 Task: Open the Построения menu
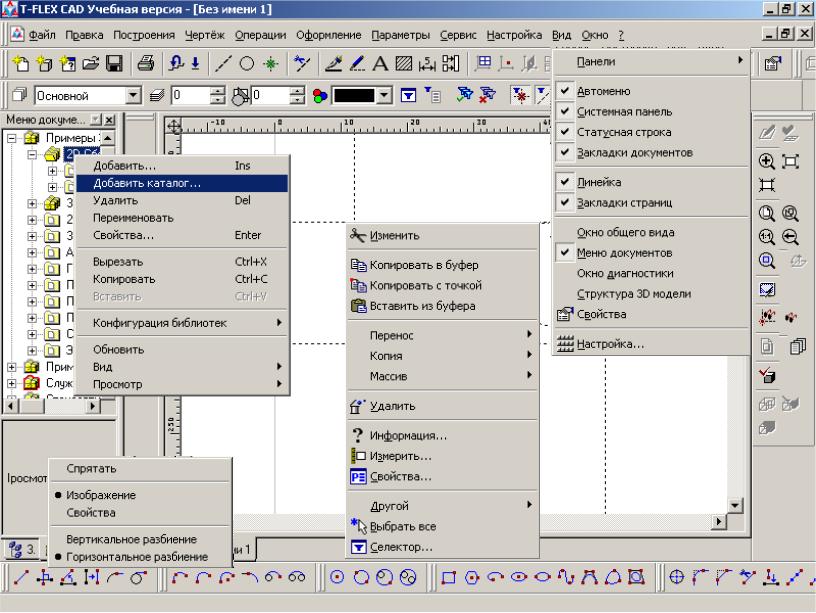click(x=144, y=35)
